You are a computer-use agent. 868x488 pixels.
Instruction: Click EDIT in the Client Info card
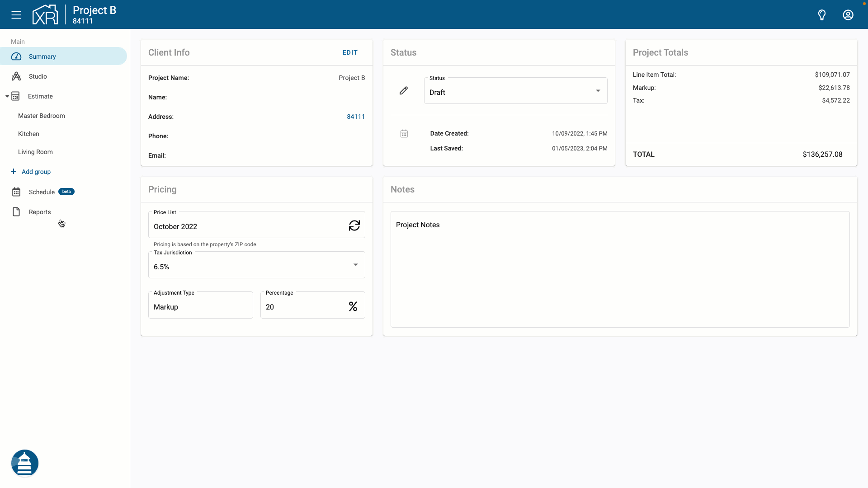pyautogui.click(x=349, y=52)
